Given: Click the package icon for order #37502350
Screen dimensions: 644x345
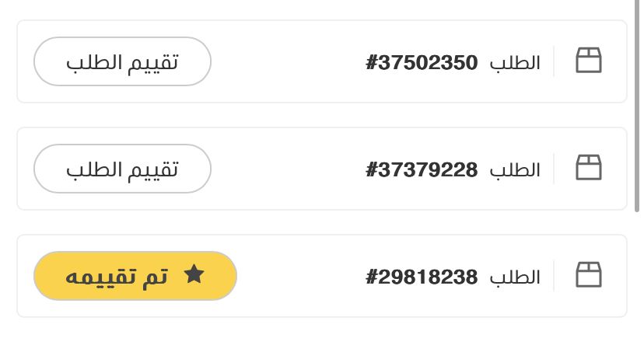Looking at the screenshot, I should [x=589, y=61].
